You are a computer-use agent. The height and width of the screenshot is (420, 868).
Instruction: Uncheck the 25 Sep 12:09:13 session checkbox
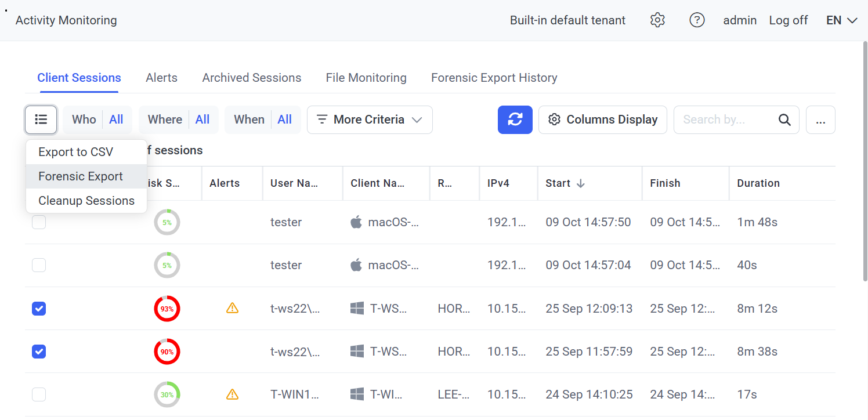click(39, 309)
